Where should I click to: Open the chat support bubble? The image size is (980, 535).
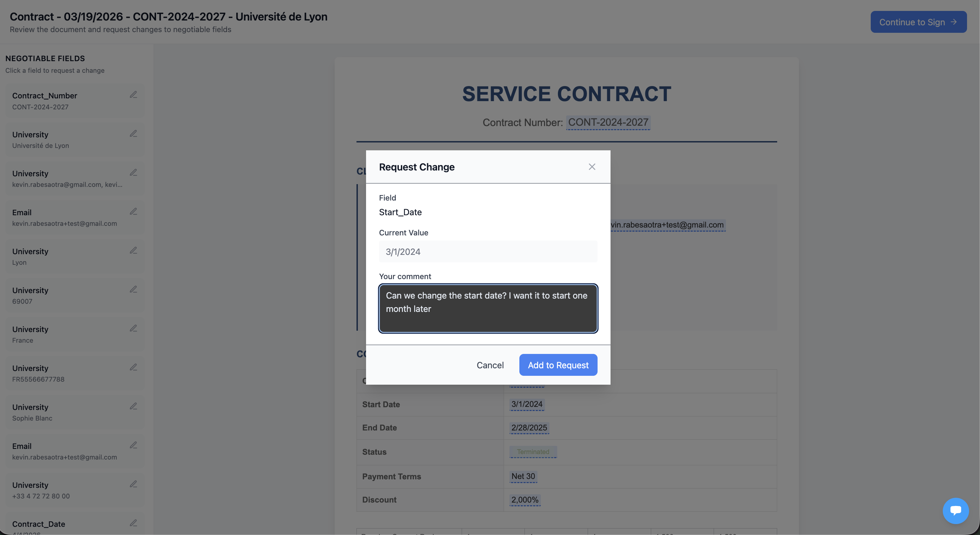point(955,511)
